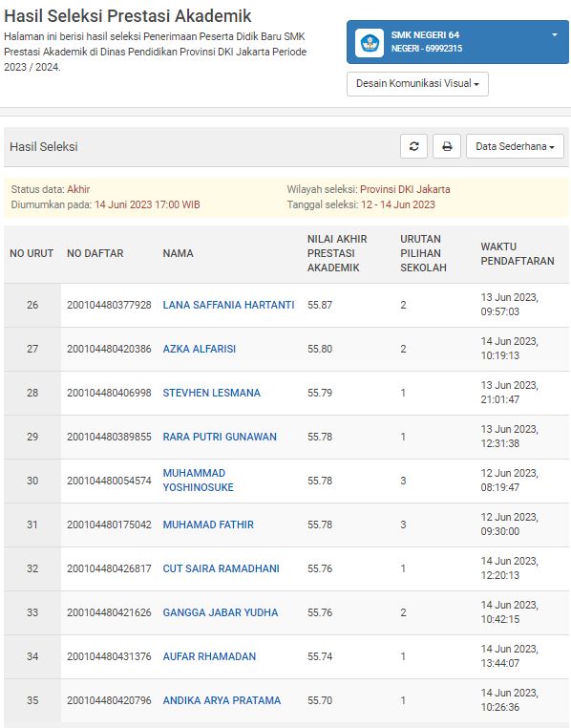
Task: Open CUT SAIRA RAMADHANI link
Action: click(221, 568)
